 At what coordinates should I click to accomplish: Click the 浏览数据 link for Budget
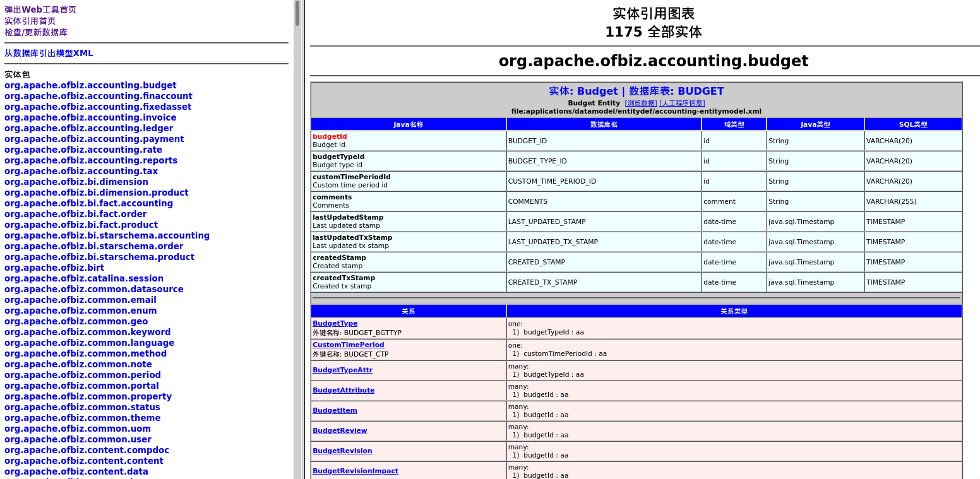[x=641, y=103]
